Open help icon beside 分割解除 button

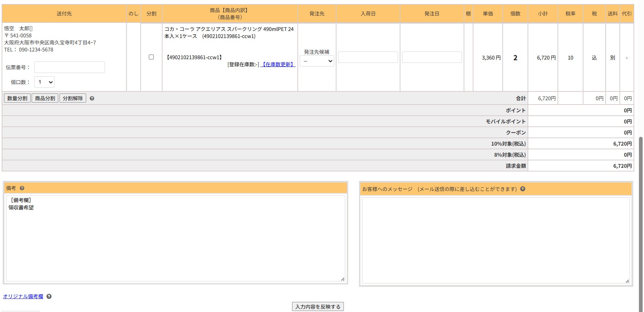click(92, 99)
